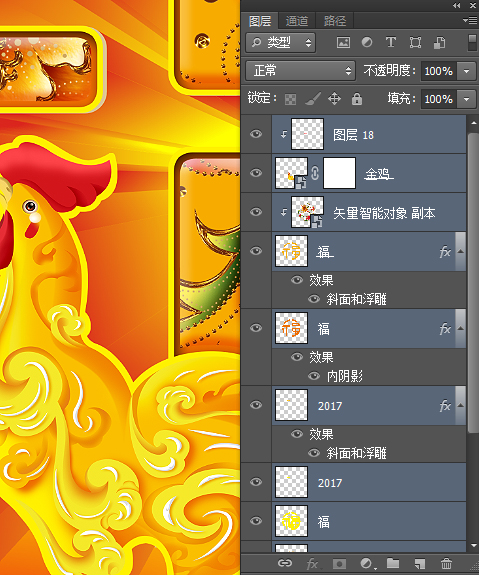Open the 填充 slider arrow
The image size is (479, 575).
(467, 99)
